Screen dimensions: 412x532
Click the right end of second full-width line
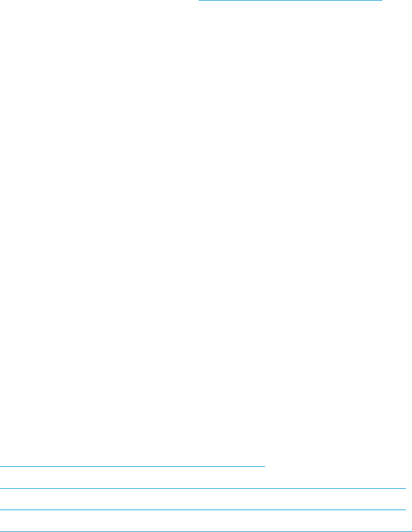coord(405,510)
